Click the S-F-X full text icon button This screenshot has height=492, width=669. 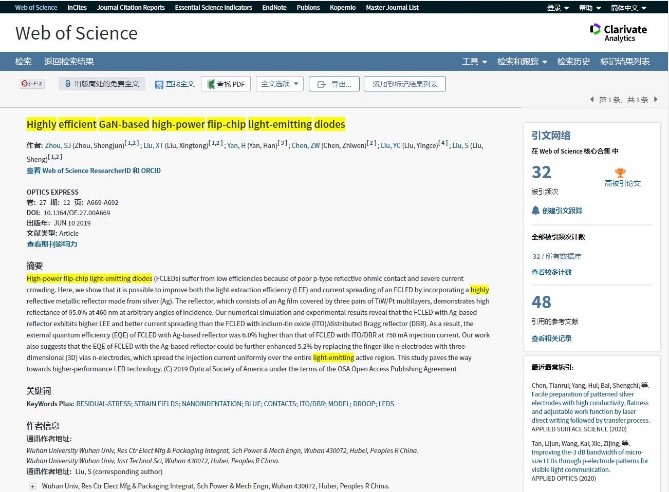click(x=32, y=84)
